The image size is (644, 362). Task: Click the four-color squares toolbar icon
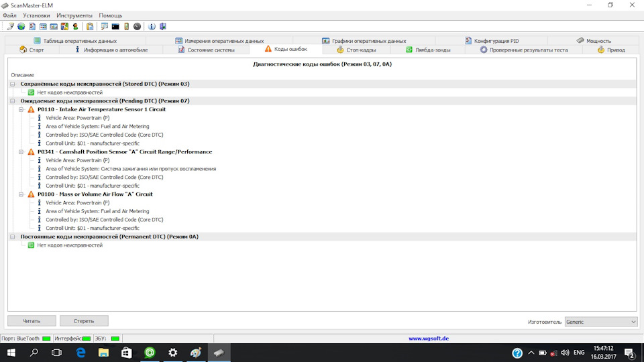pyautogui.click(x=64, y=27)
